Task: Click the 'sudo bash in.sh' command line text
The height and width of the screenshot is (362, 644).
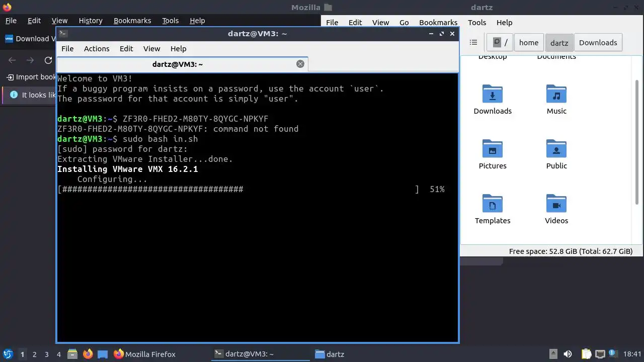Action: coord(160,139)
